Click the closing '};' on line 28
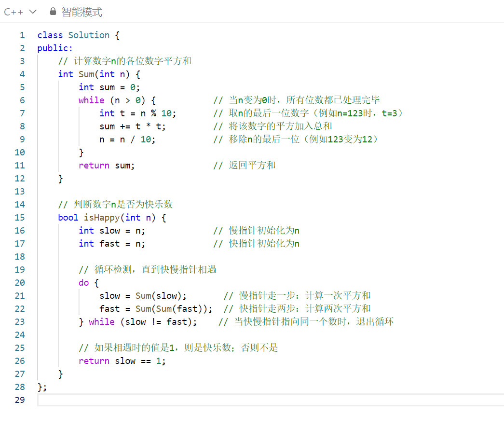This screenshot has width=504, height=431. coord(42,387)
